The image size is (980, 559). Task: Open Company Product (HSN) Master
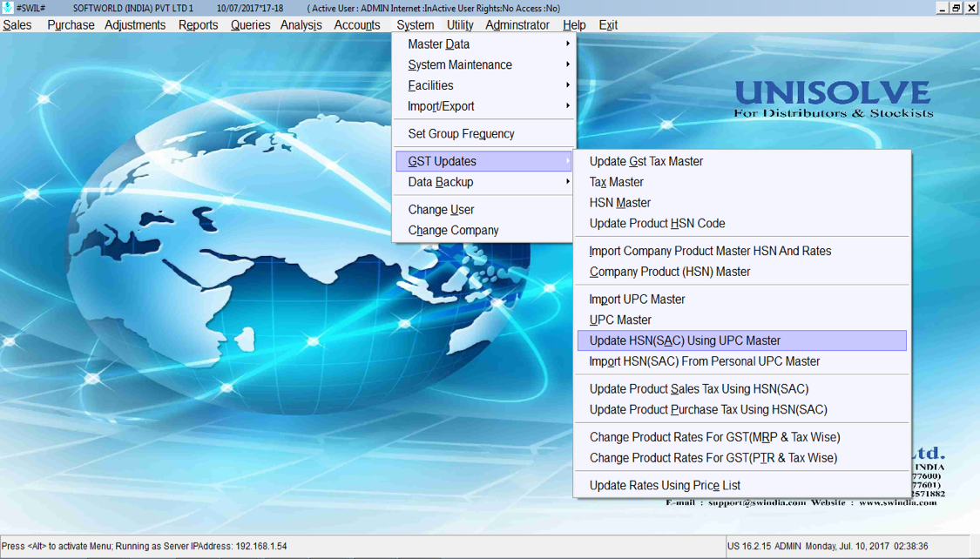coord(742,271)
